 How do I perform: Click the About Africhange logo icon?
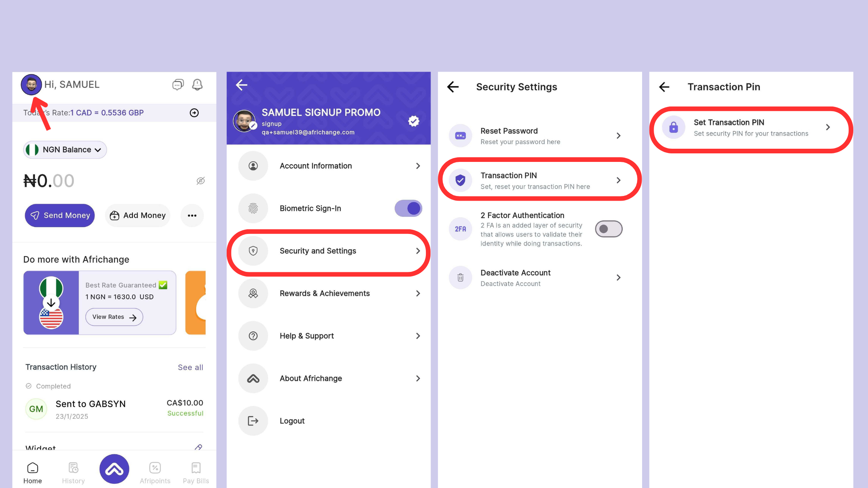coord(253,378)
